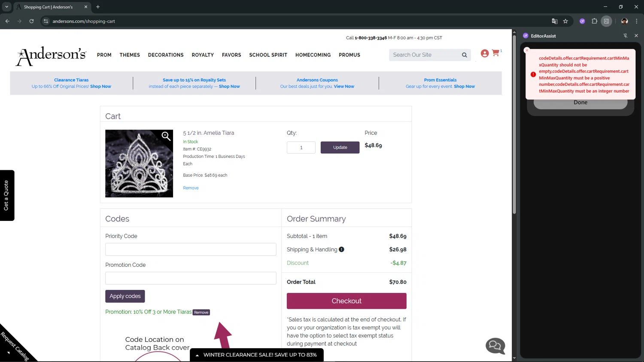Open the translate page icon

554,21
